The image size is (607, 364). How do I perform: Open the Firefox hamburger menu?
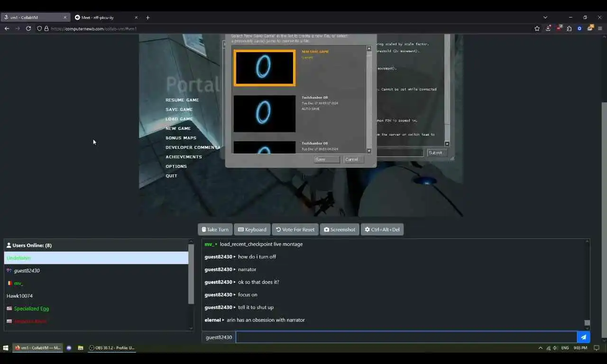pos(600,28)
